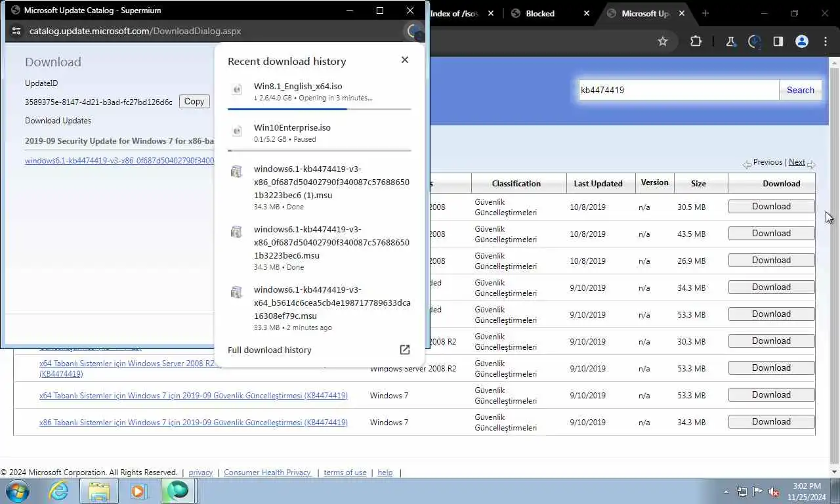
Task: Open the browser three-dot menu
Action: tap(826, 41)
